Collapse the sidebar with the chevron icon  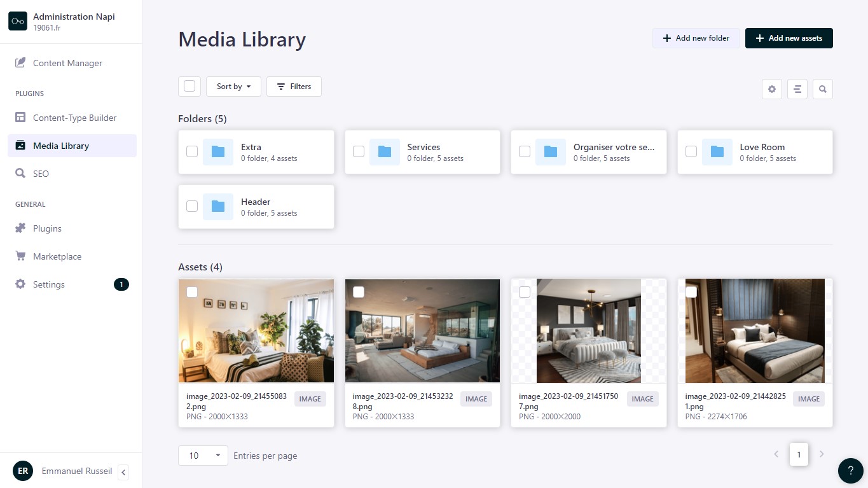coord(123,472)
